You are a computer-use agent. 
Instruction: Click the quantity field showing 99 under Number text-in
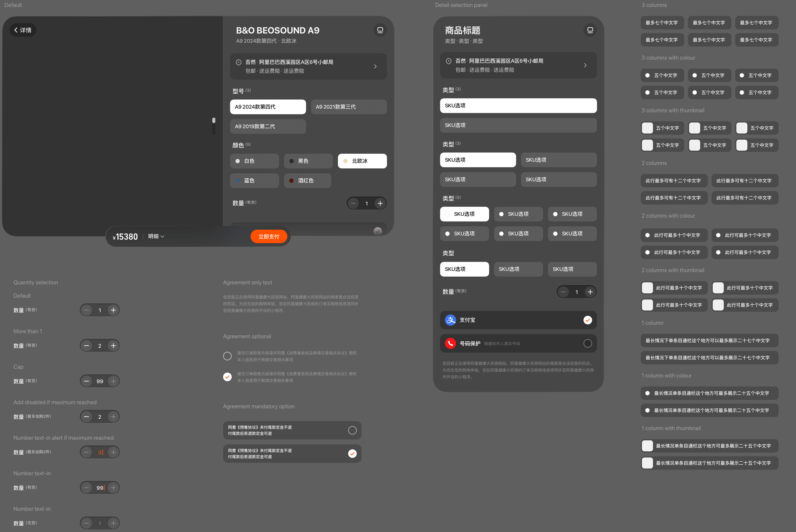(x=99, y=487)
